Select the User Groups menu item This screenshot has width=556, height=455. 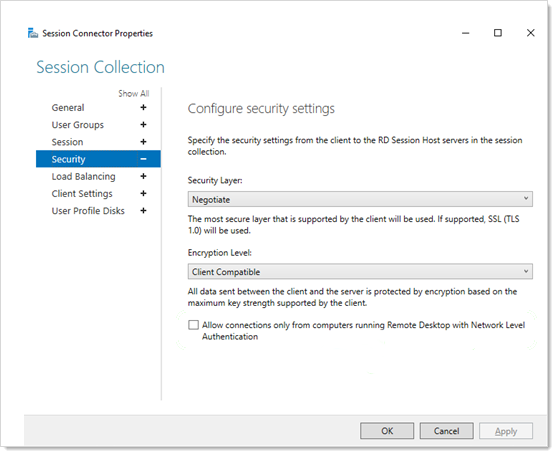point(78,125)
